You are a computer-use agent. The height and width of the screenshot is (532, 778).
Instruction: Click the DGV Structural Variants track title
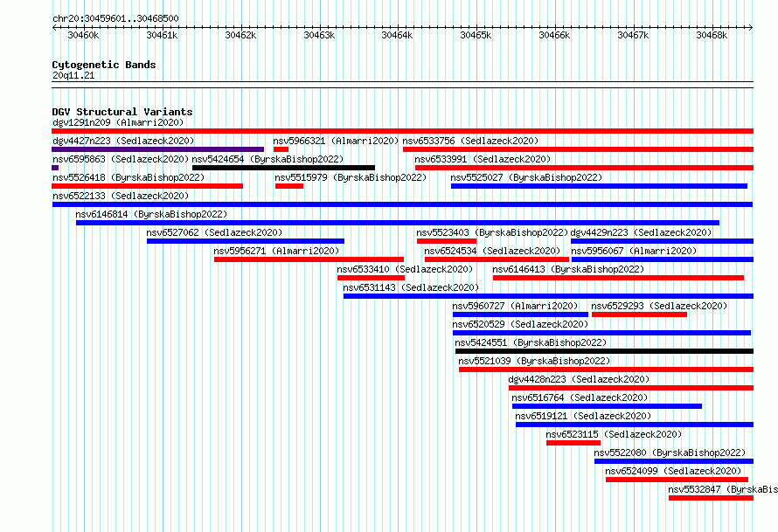click(x=122, y=112)
